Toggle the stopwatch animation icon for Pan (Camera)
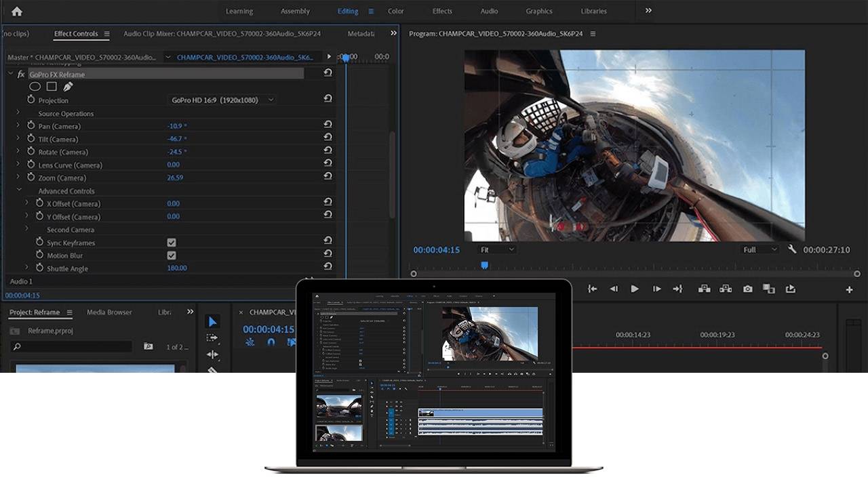Screen dimensions: 868x488 point(31,126)
